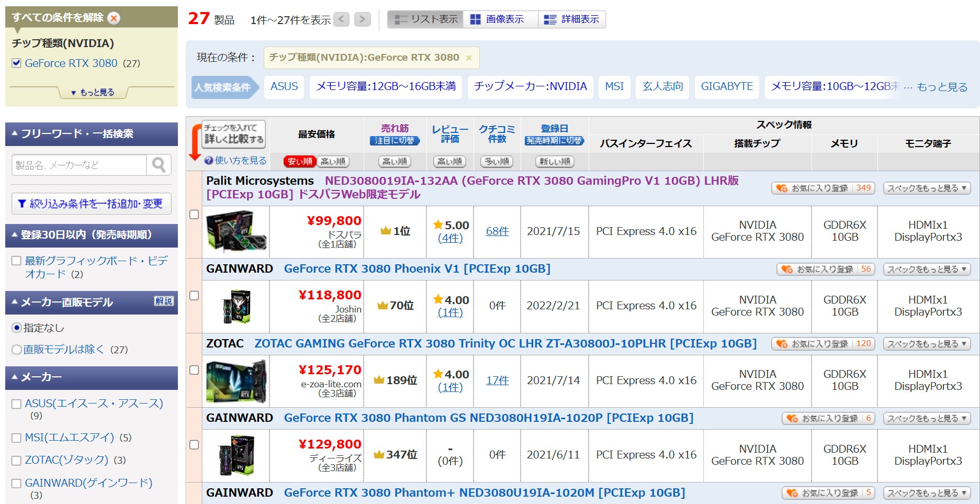Remove the GeForce RTX 3080 condition tag
Image resolution: width=980 pixels, height=504 pixels.
click(x=469, y=58)
